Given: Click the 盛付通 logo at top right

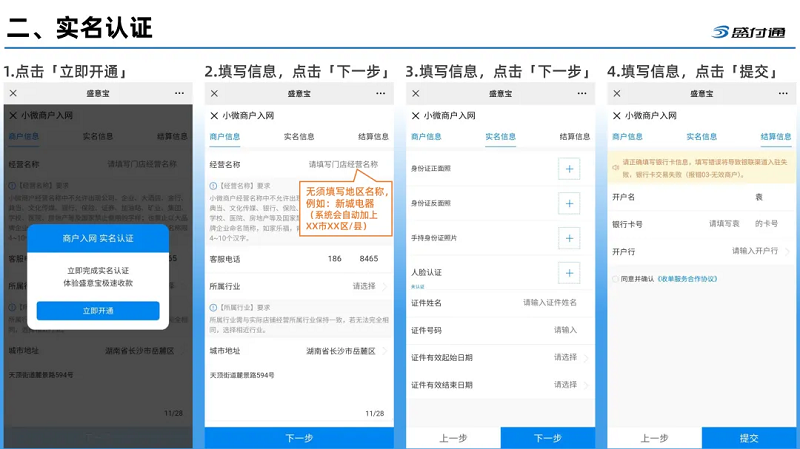Looking at the screenshot, I should [x=748, y=32].
